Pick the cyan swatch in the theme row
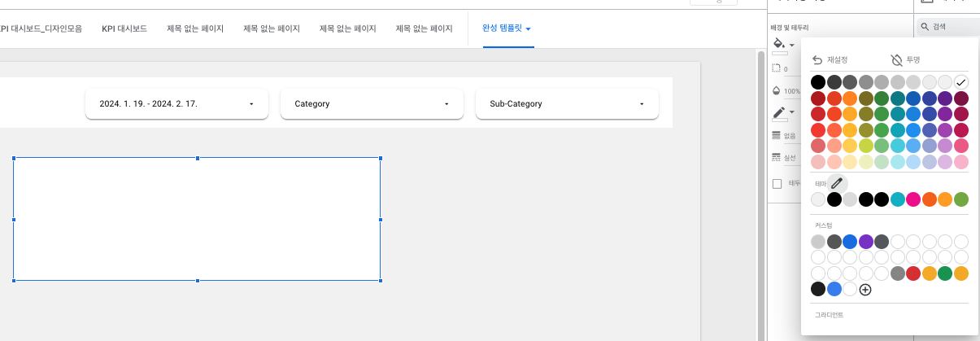Screen dimensions: 980x341 coord(898,199)
